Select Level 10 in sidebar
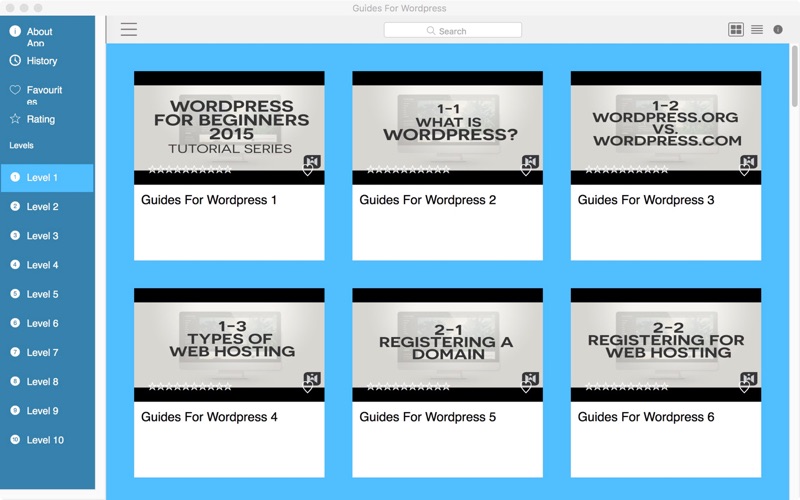The width and height of the screenshot is (800, 500). [x=47, y=439]
